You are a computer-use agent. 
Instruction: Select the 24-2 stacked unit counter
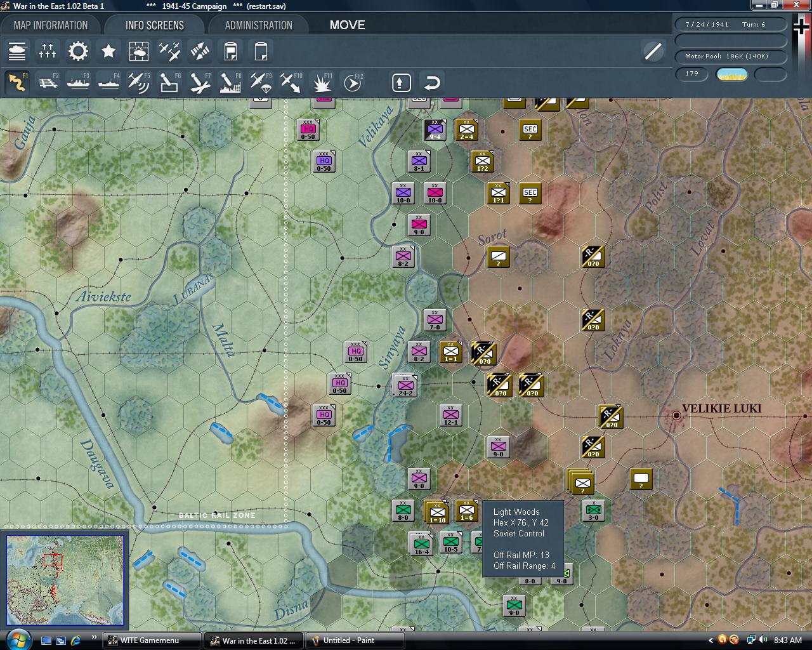point(405,385)
